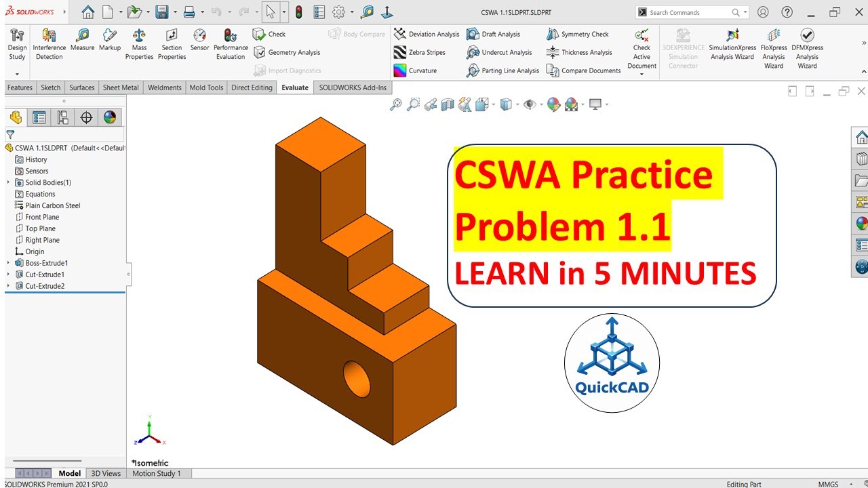Expand the Cut-Extrude1 feature
The image size is (868, 488).
[x=8, y=274]
